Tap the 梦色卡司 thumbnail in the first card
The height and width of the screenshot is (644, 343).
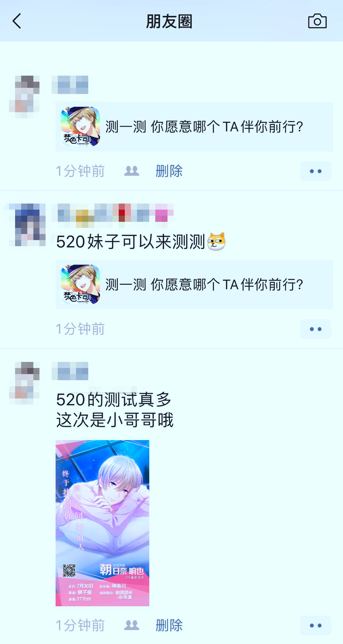click(x=80, y=127)
